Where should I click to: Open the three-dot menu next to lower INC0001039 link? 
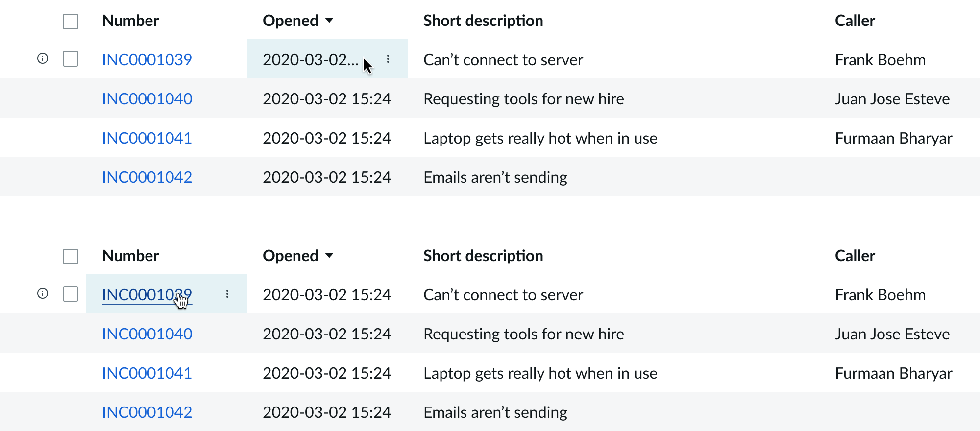tap(227, 294)
